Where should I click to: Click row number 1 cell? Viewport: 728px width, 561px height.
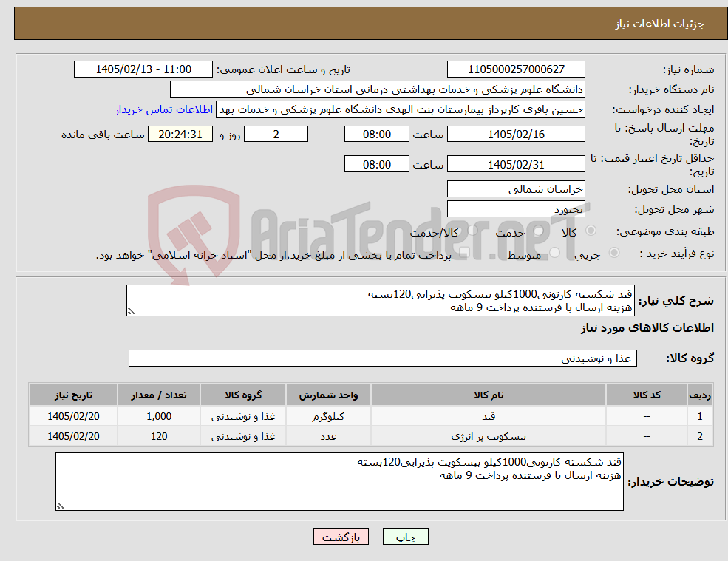(700, 416)
